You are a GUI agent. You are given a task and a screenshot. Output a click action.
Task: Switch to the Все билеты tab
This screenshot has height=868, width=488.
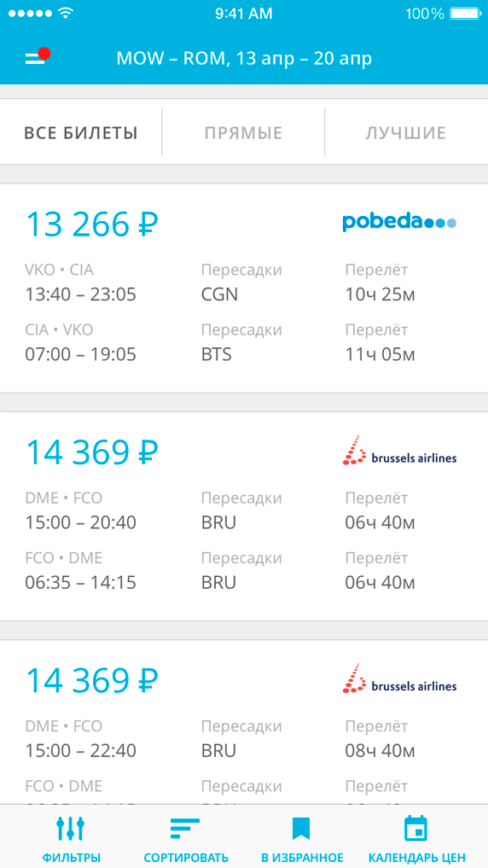point(81,133)
